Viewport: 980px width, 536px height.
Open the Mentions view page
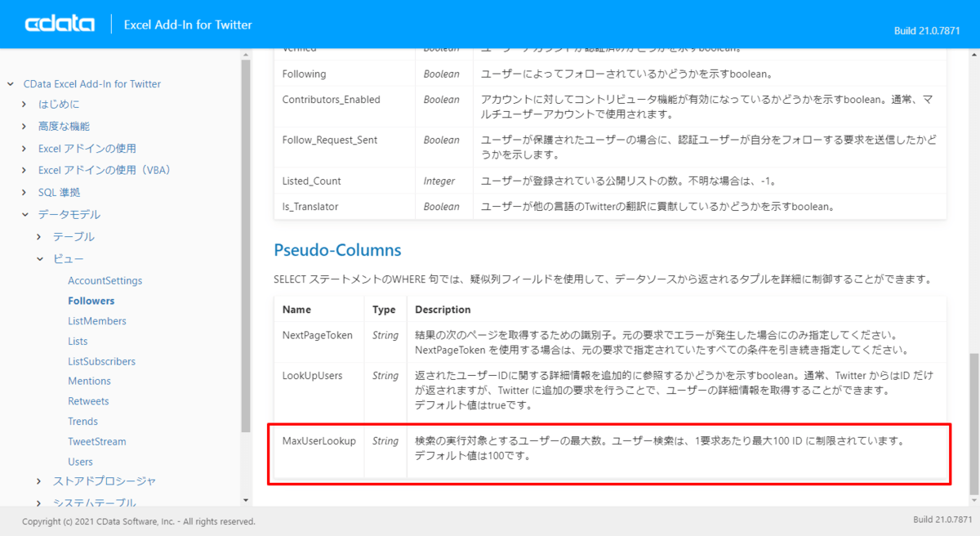[x=89, y=382]
